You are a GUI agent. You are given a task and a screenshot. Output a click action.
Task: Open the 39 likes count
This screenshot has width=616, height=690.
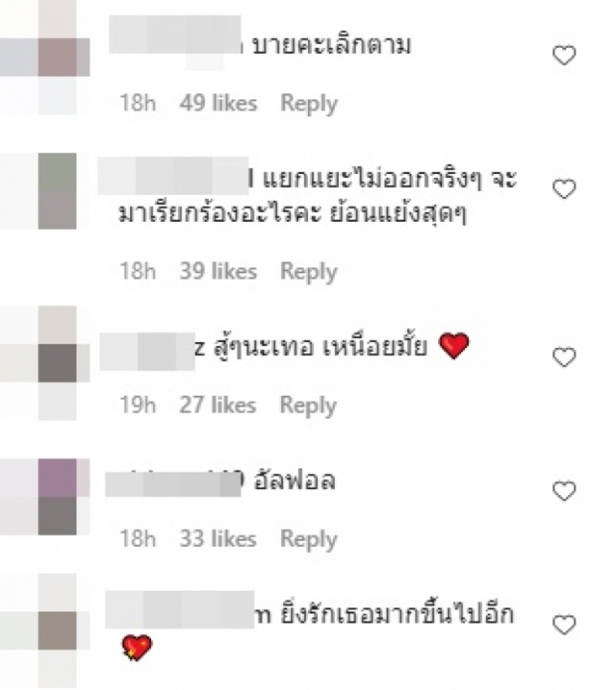tap(218, 270)
